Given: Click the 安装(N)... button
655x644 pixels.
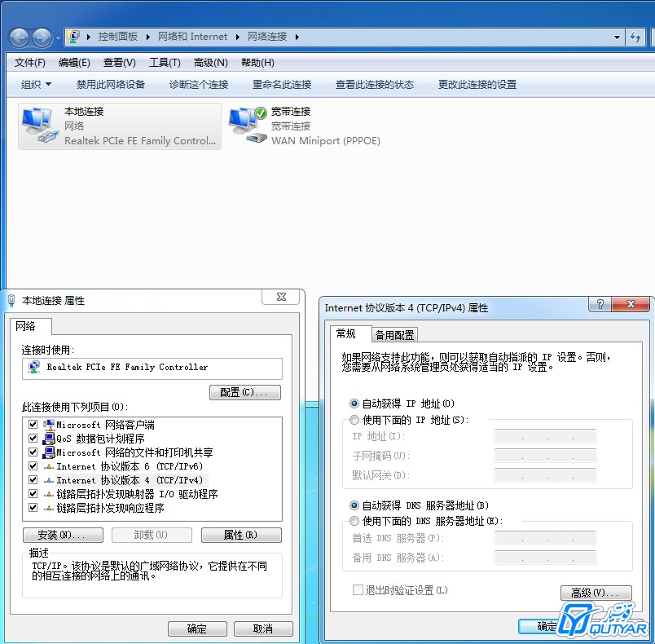Looking at the screenshot, I should pyautogui.click(x=63, y=535).
